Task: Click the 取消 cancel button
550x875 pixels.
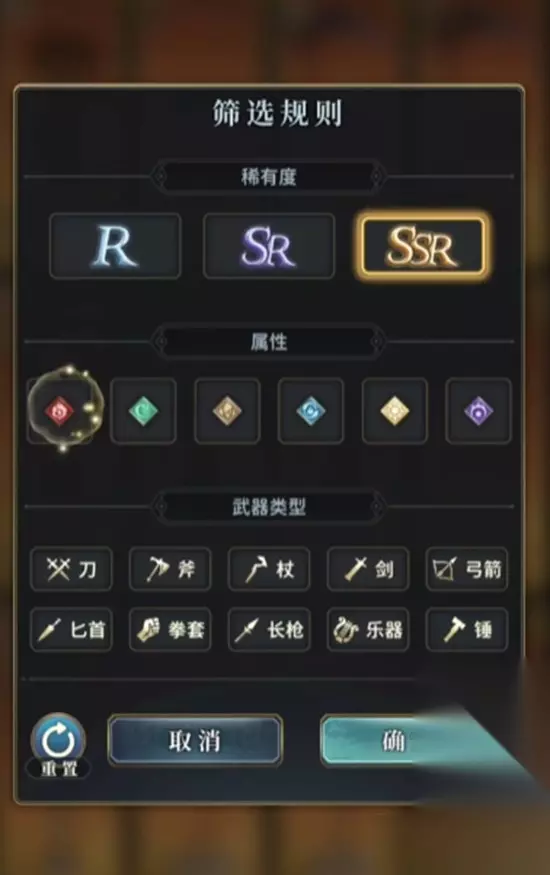Action: pyautogui.click(x=195, y=741)
